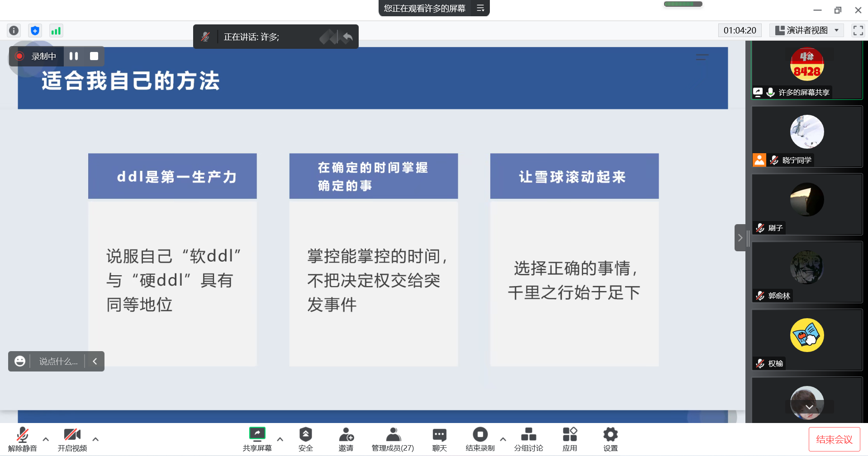Image resolution: width=868 pixels, height=456 pixels.
Task: Expand recording options arrow beside 结束录制
Action: (x=503, y=439)
